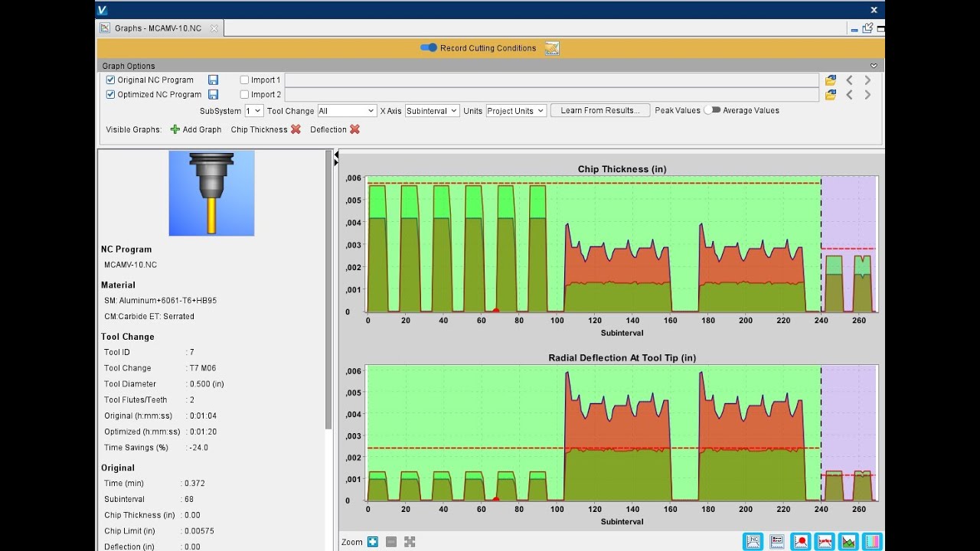The height and width of the screenshot is (551, 980).
Task: Open the Units Project Units dropdown
Action: coord(516,111)
